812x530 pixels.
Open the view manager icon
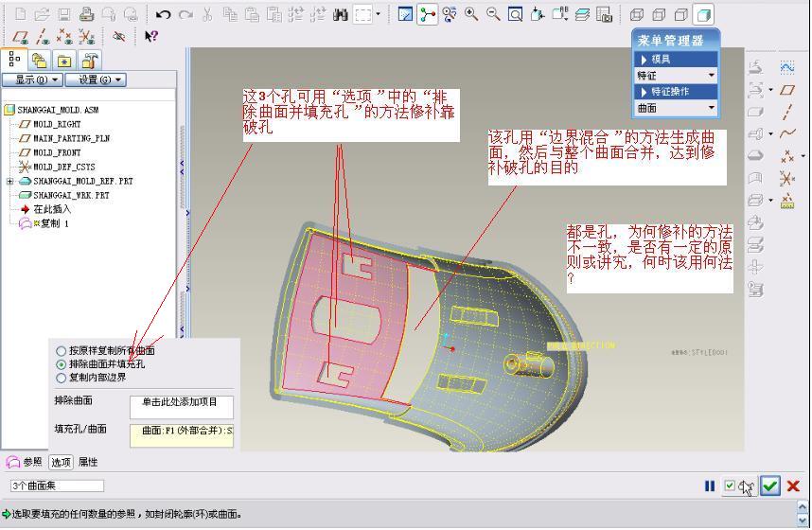pyautogui.click(x=605, y=14)
